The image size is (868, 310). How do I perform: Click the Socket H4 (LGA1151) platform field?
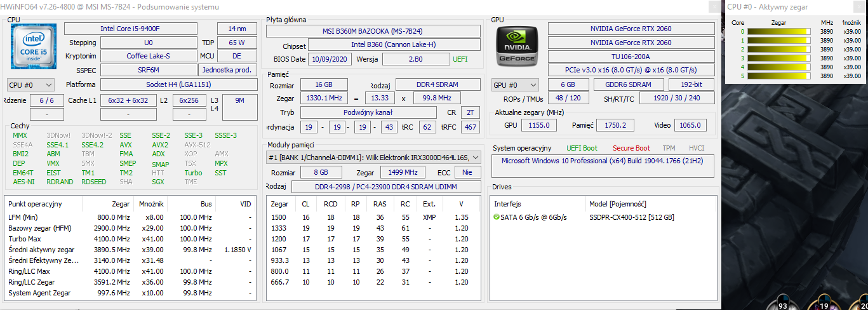click(x=178, y=84)
